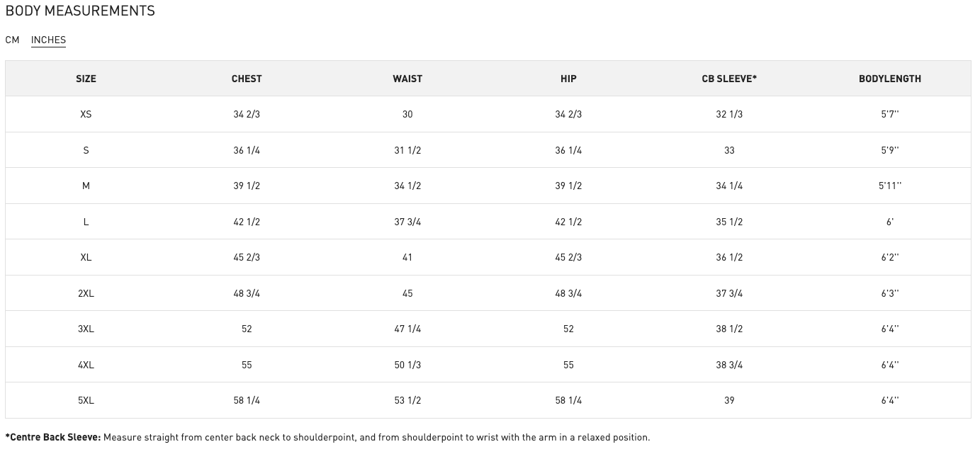Click the waist value 50 1/3
980x454 pixels.
[x=407, y=365]
